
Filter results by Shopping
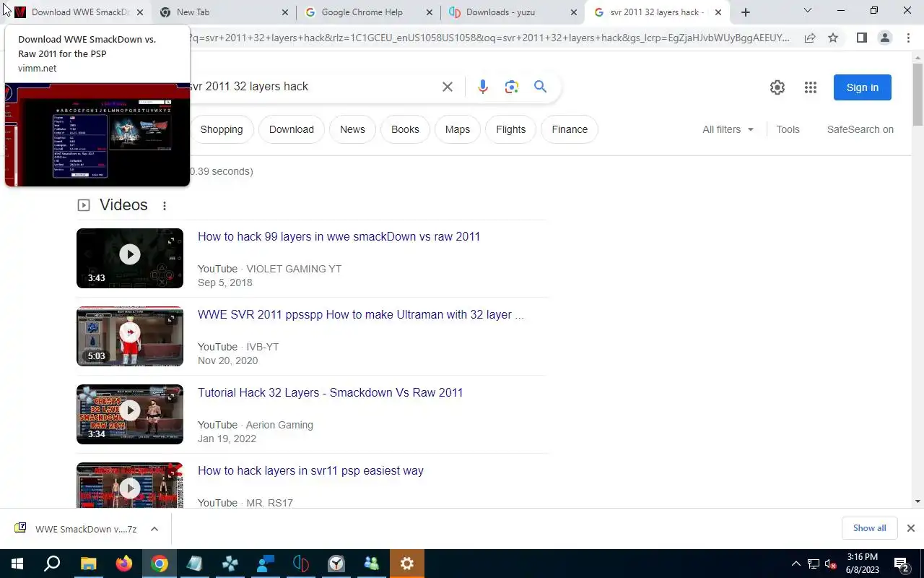click(x=222, y=129)
